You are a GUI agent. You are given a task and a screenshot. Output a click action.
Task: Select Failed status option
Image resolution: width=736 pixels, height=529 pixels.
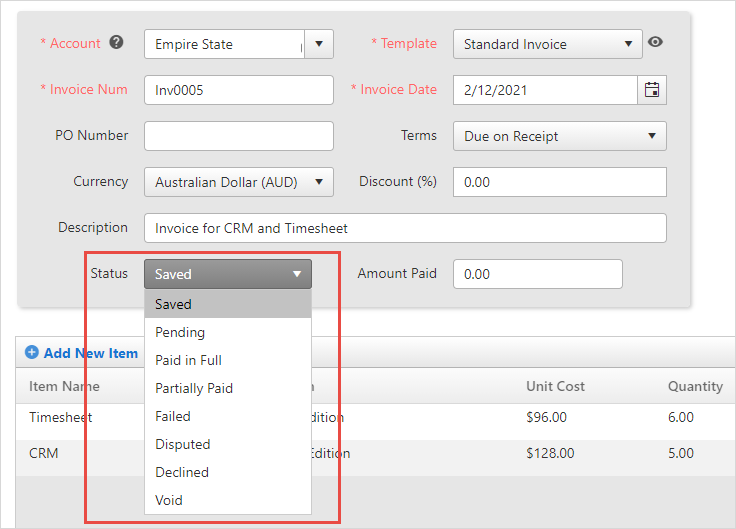point(228,416)
